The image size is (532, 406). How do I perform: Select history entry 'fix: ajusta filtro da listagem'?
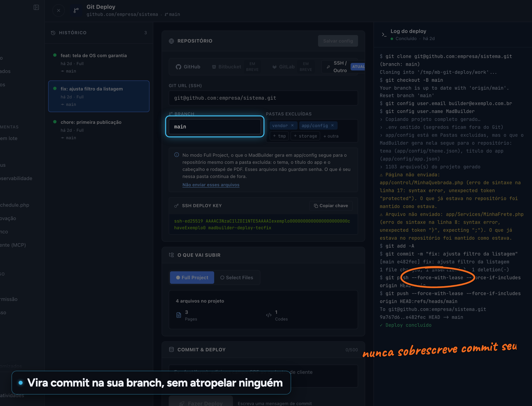99,96
